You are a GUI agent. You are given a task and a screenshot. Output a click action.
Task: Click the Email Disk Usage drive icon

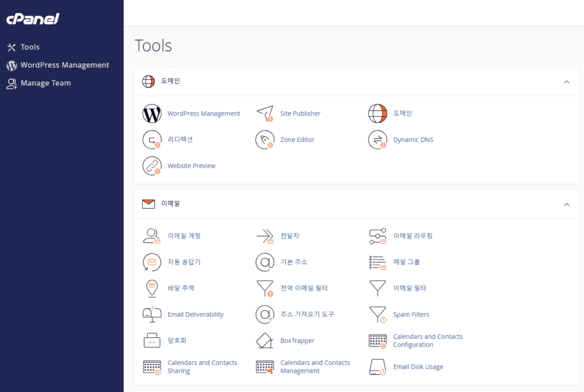(378, 367)
